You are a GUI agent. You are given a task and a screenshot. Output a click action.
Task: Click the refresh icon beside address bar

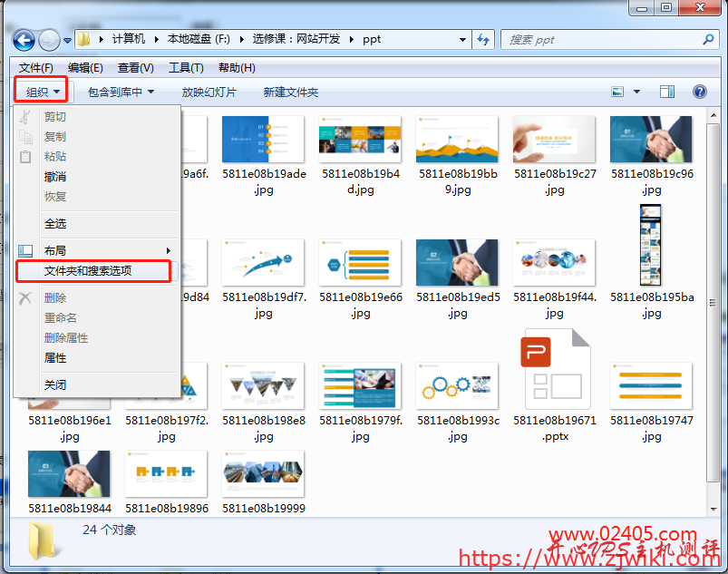pos(483,39)
